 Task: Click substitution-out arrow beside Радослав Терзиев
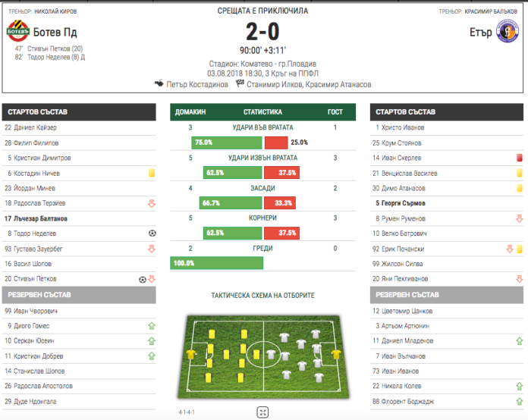pos(152,203)
